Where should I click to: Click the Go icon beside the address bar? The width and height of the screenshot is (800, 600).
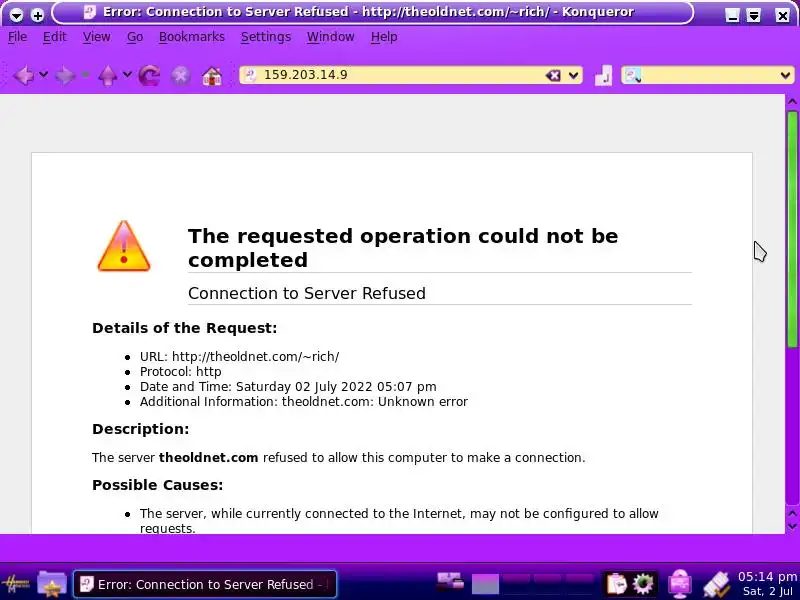pos(603,76)
